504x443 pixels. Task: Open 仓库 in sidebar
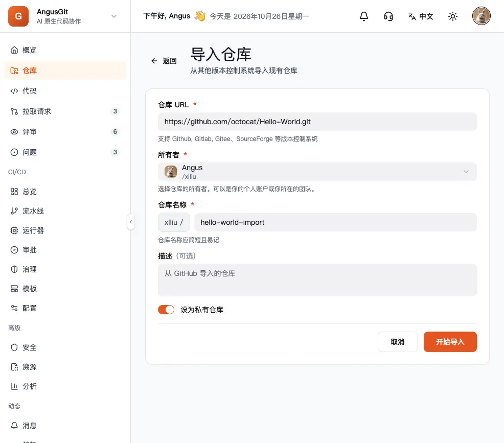[65, 71]
